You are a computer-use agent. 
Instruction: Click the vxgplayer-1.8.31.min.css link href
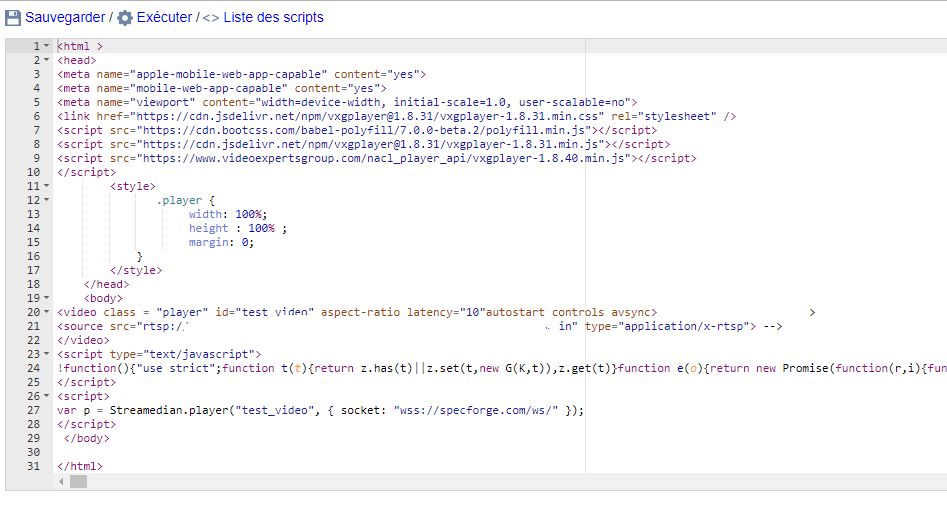[x=367, y=116]
